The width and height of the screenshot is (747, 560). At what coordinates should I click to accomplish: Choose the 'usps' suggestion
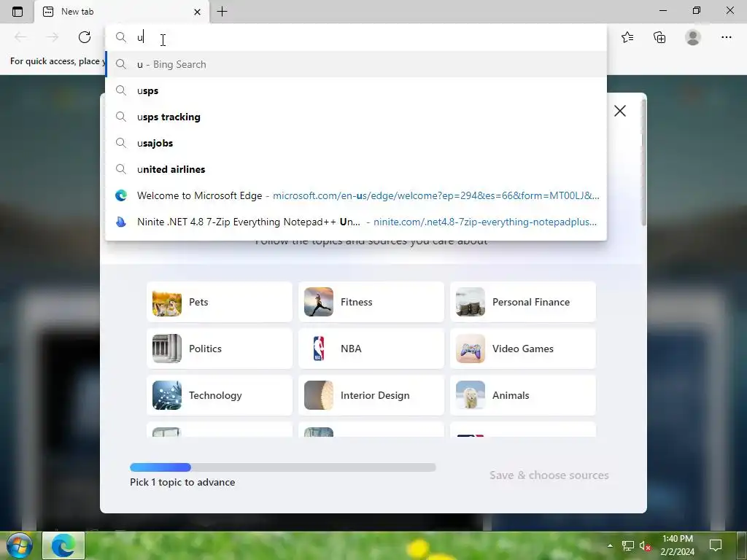[356, 90]
